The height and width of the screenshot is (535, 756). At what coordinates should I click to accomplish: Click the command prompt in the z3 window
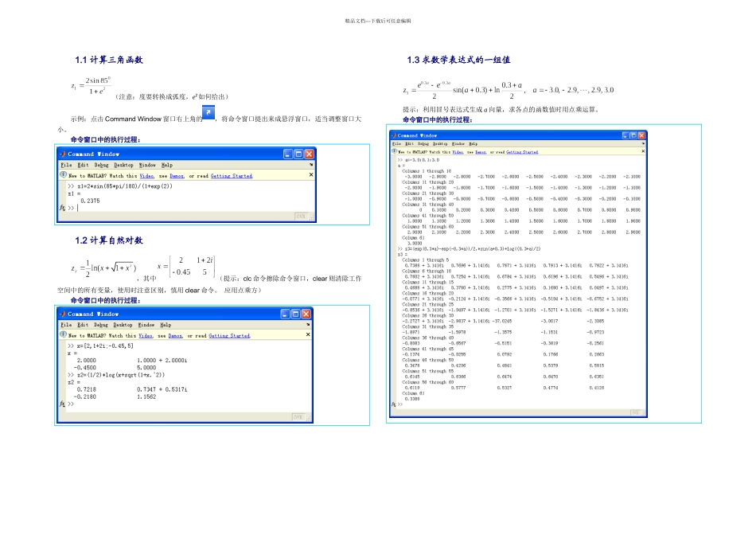[400, 404]
